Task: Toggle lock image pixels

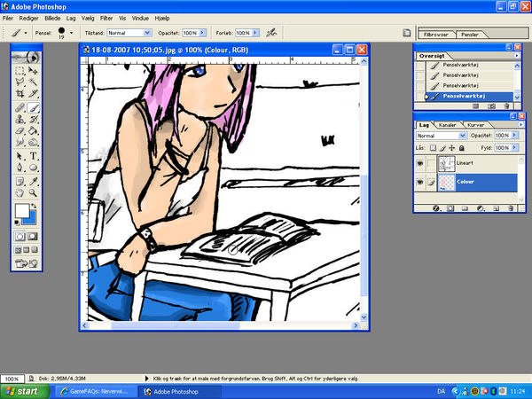Action: [442, 148]
